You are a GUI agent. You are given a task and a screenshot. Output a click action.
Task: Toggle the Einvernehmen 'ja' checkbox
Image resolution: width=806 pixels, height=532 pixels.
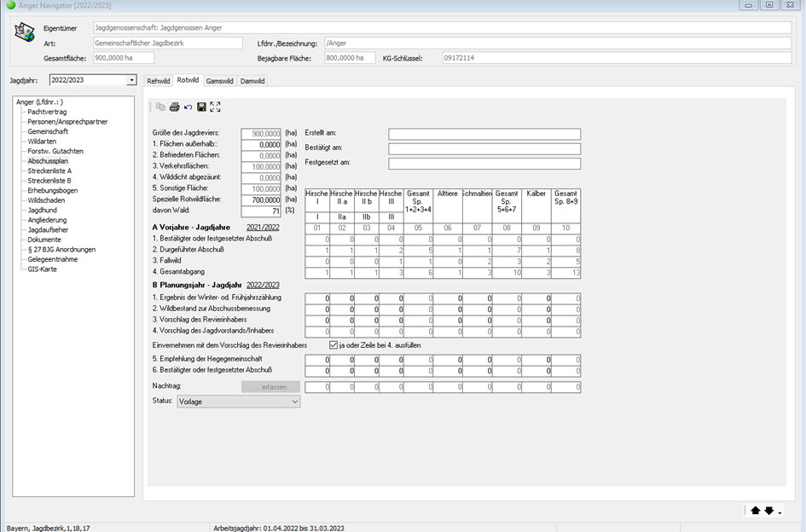pyautogui.click(x=334, y=345)
